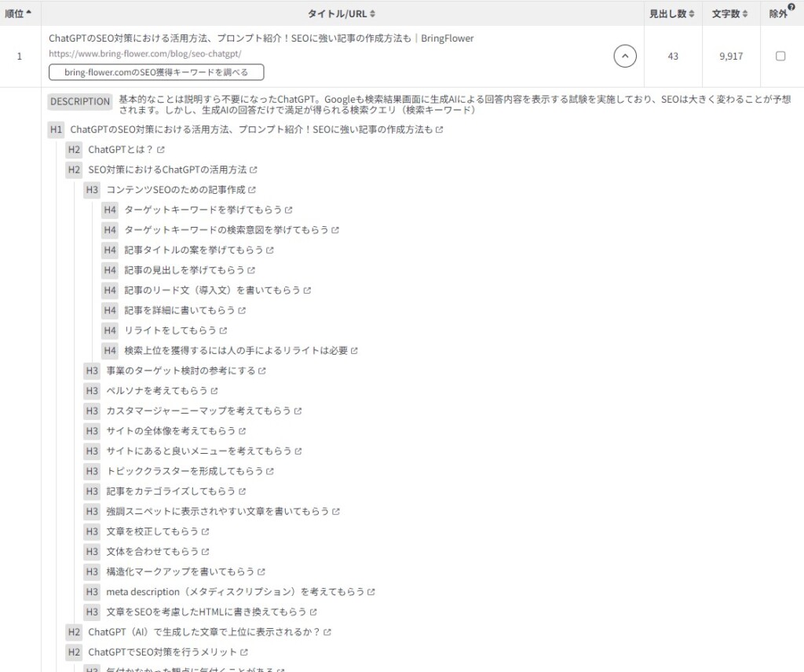This screenshot has height=672, width=804.
Task: Open external link icon beside サイトにあると良いメニューを考えてもらう
Action: 298,451
